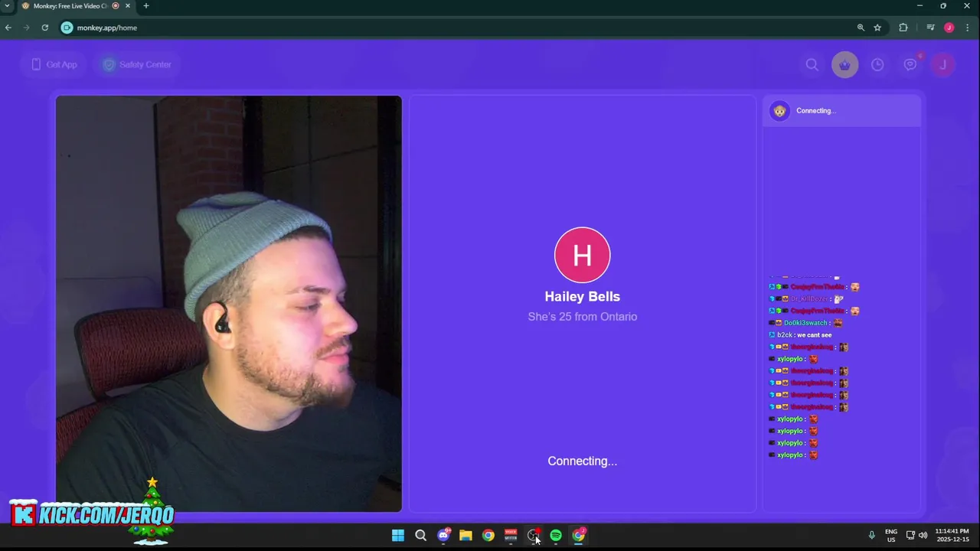Click the text She's 25 from Ontario

click(583, 316)
